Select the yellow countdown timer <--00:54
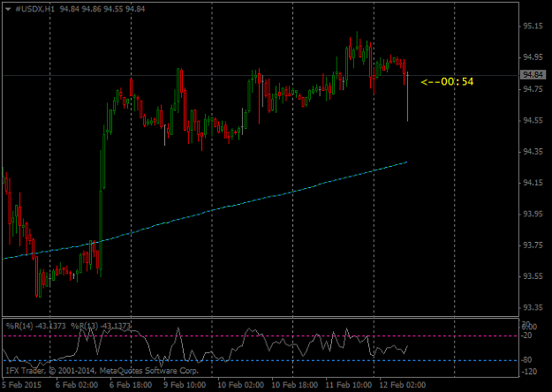 447,82
